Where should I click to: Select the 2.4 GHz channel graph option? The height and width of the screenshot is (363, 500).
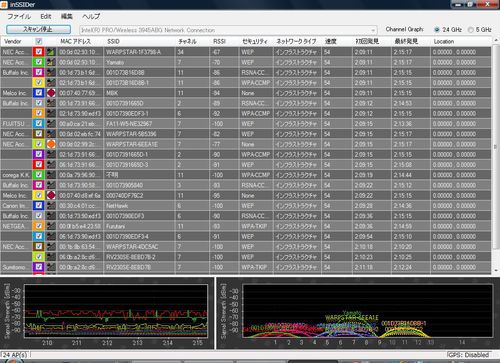pyautogui.click(x=448, y=30)
